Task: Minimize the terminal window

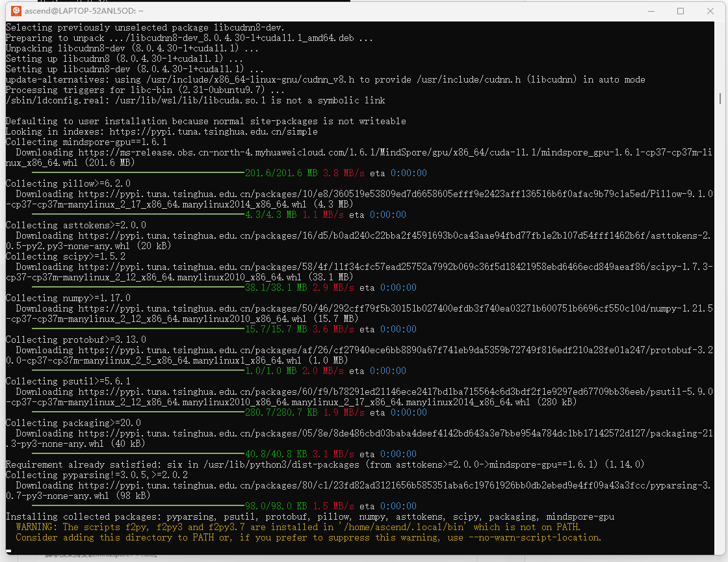Action: click(x=651, y=11)
